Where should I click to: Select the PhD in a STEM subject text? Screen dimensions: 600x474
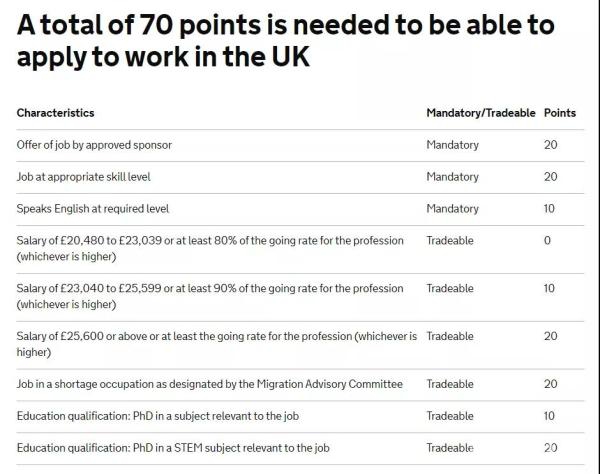coord(172,448)
